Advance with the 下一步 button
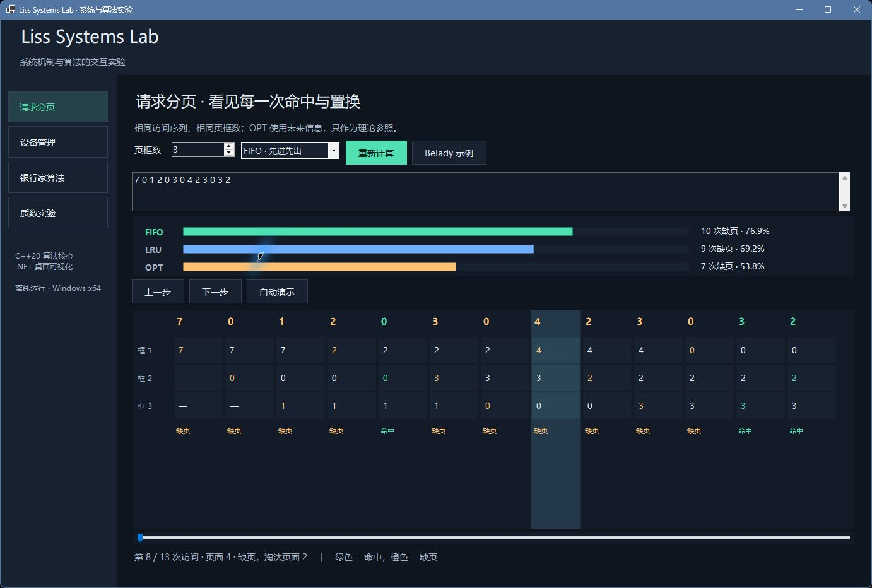The image size is (872, 588). [x=215, y=291]
